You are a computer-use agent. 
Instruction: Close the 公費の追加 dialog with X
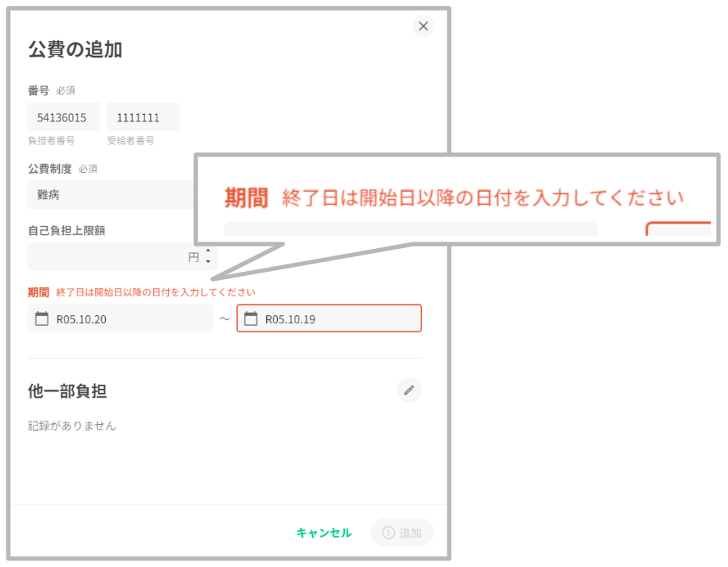pos(423,26)
